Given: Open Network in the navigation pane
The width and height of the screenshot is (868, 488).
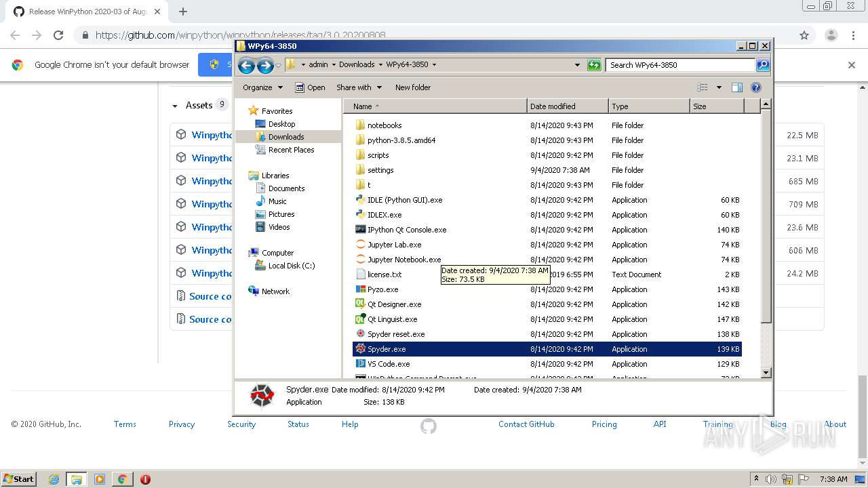Looking at the screenshot, I should (x=275, y=291).
